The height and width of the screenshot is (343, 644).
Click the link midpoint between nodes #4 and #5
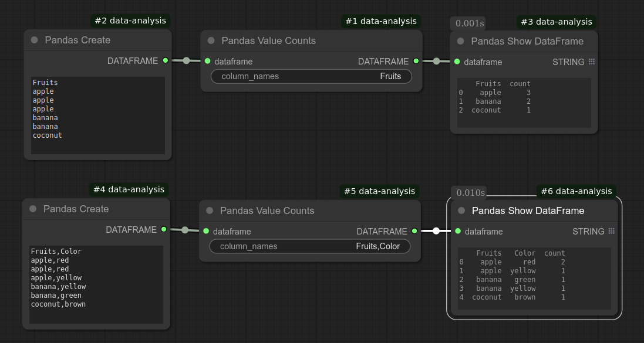point(185,230)
